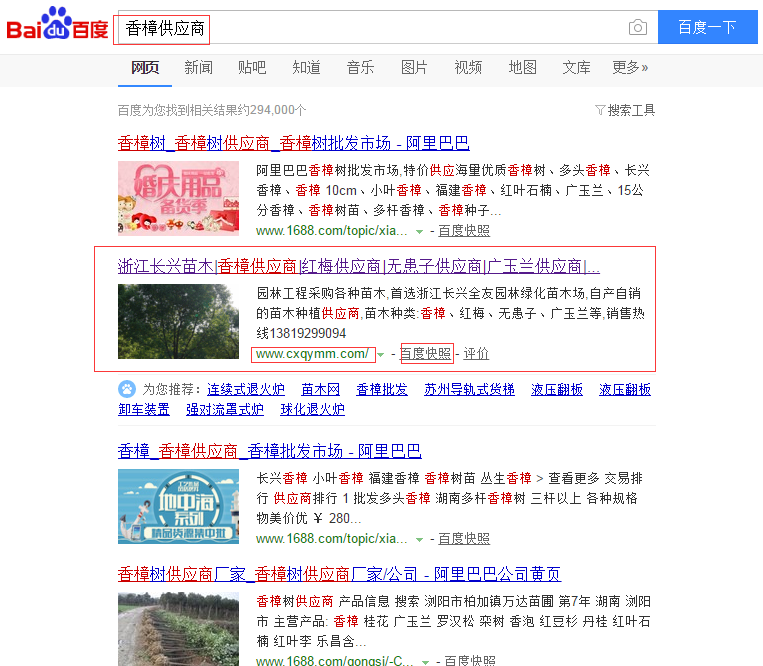The width and height of the screenshot is (763, 666).
Task: Open camera image search icon
Action: tap(637, 27)
